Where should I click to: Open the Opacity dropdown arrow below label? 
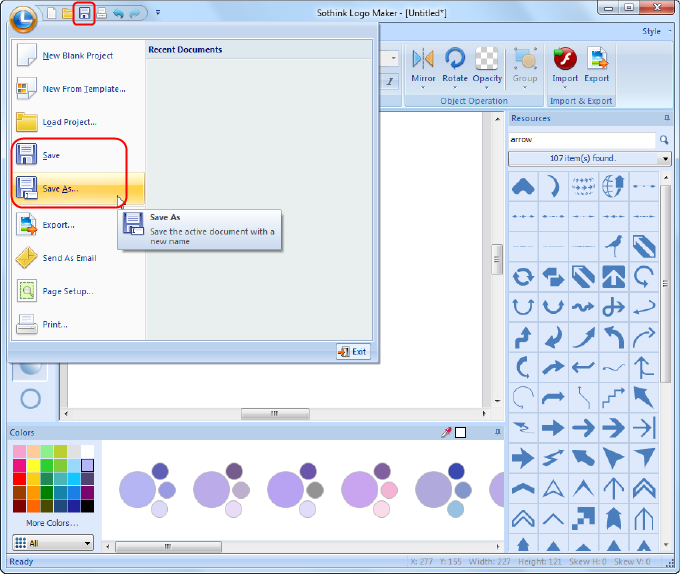[x=487, y=88]
